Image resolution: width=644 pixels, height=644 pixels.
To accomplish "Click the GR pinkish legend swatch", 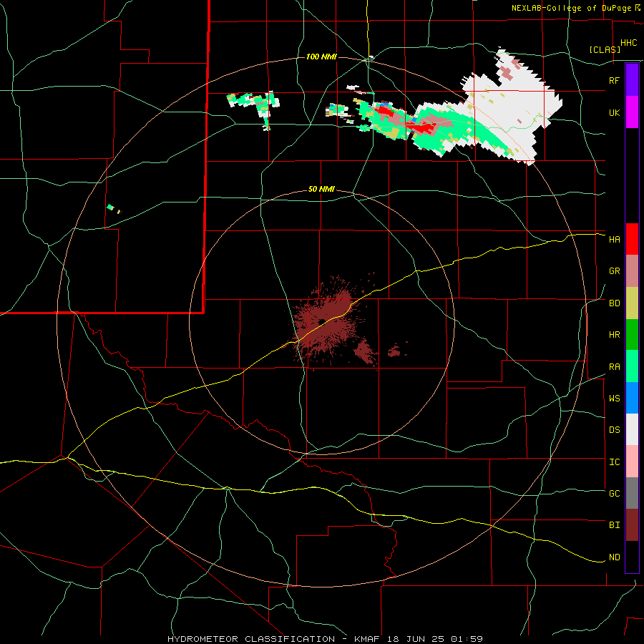I will point(632,271).
